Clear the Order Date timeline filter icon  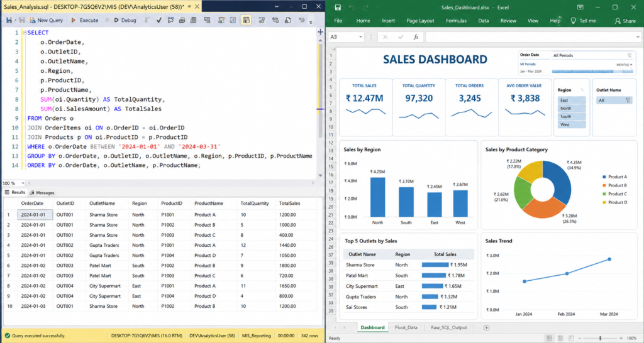629,55
